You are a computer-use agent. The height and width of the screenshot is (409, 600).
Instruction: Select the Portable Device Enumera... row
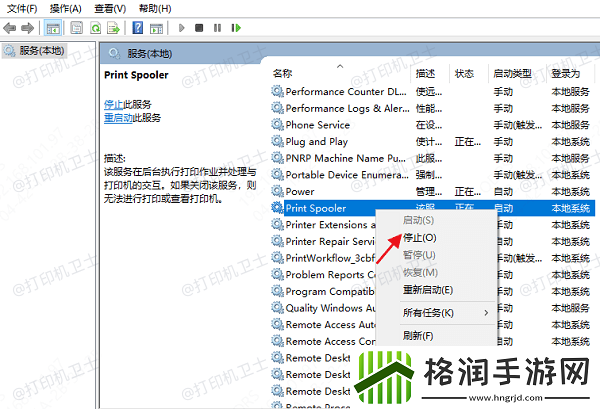click(432, 174)
